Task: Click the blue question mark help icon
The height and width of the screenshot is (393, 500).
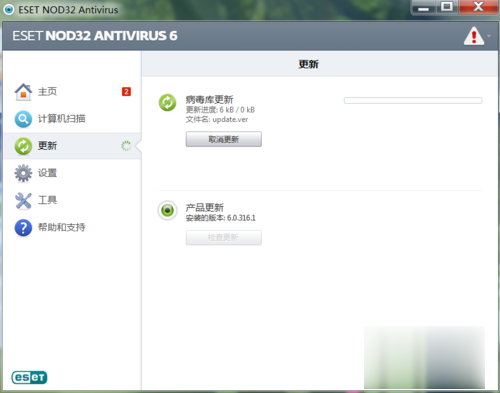Action: [x=23, y=228]
